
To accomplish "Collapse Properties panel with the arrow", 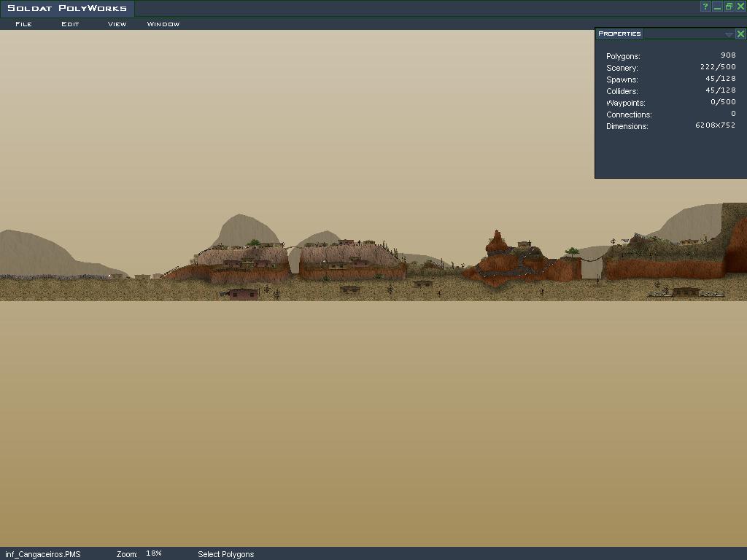I will coord(729,34).
